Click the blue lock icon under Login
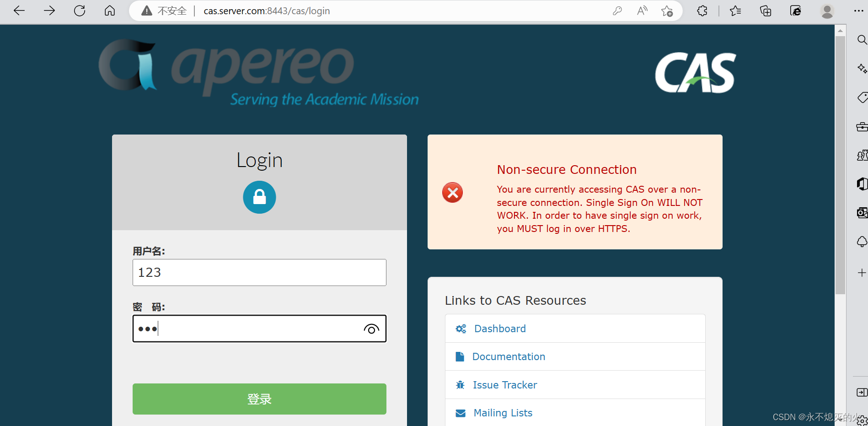Viewport: 868px width, 426px height. [x=259, y=197]
